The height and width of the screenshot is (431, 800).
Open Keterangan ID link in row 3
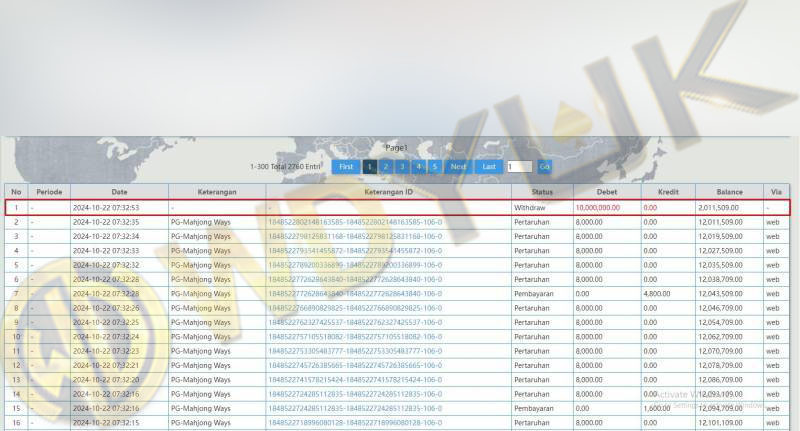pos(355,237)
